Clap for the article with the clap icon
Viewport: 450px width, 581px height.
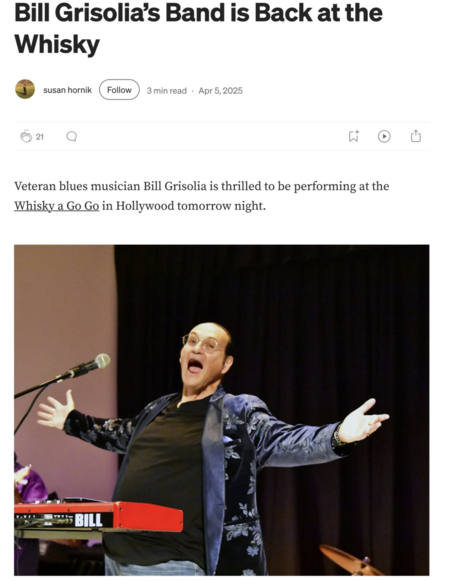tap(26, 136)
